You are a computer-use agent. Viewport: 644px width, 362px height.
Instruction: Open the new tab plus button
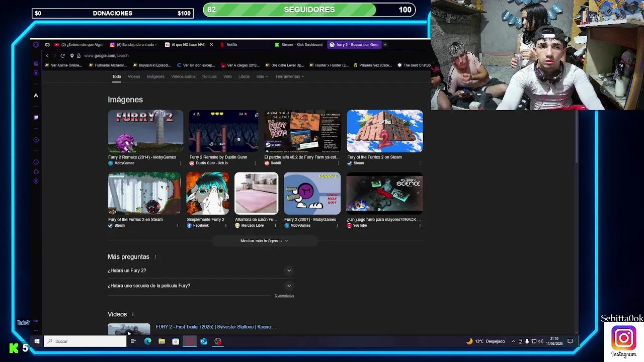385,45
